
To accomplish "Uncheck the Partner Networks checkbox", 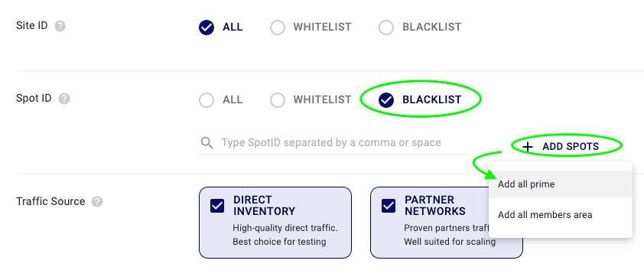I will tap(389, 206).
